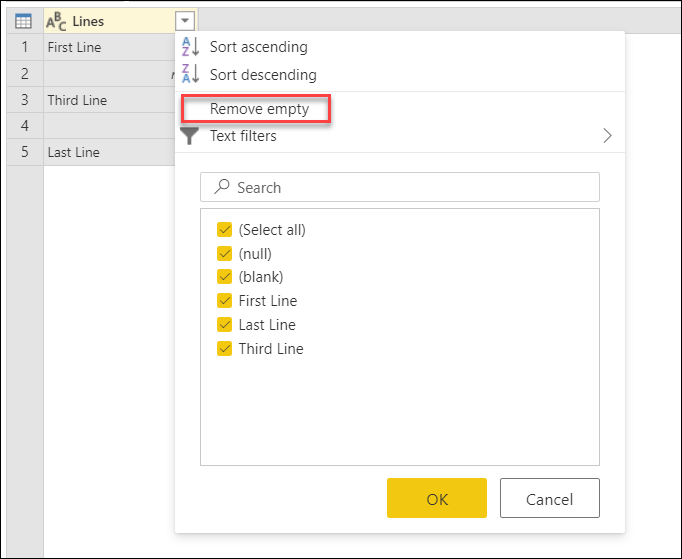Click the Sort ascending A-Z icon
This screenshot has width=682, height=559.
click(191, 47)
